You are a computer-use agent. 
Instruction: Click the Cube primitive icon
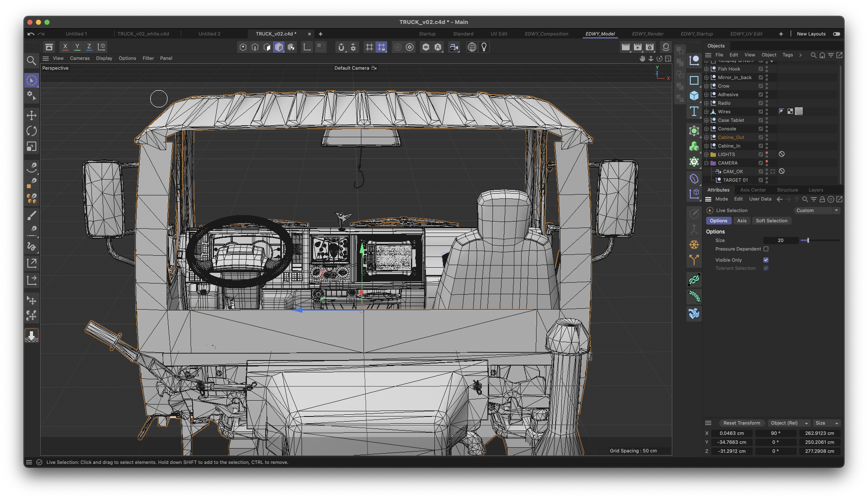(x=694, y=96)
